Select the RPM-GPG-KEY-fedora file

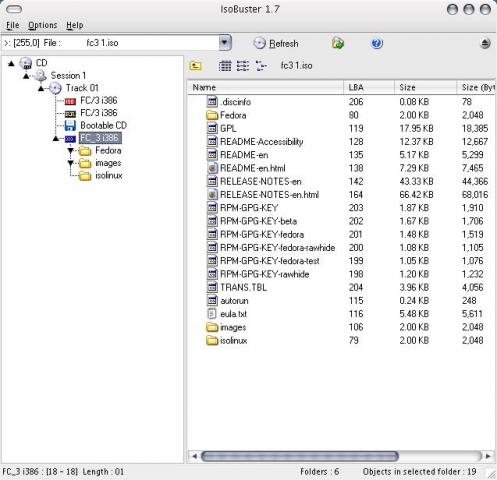coord(262,234)
